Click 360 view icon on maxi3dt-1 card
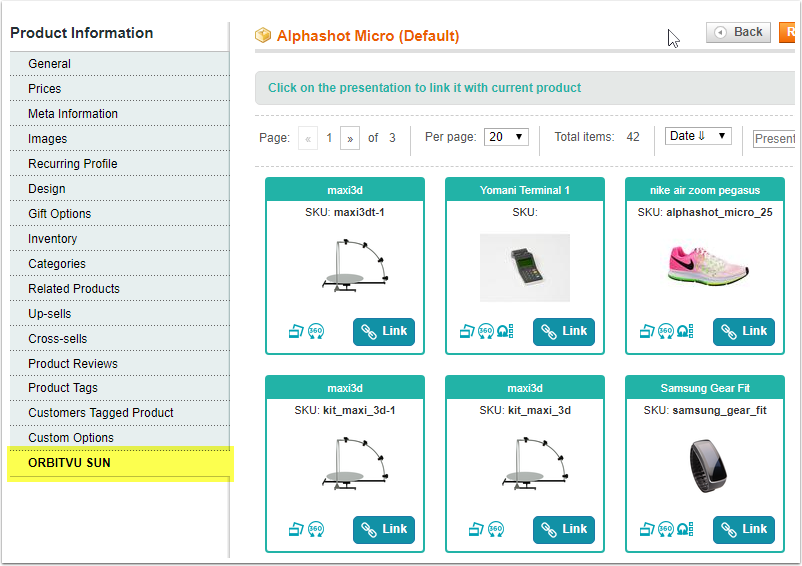802x566 pixels. tap(316, 331)
